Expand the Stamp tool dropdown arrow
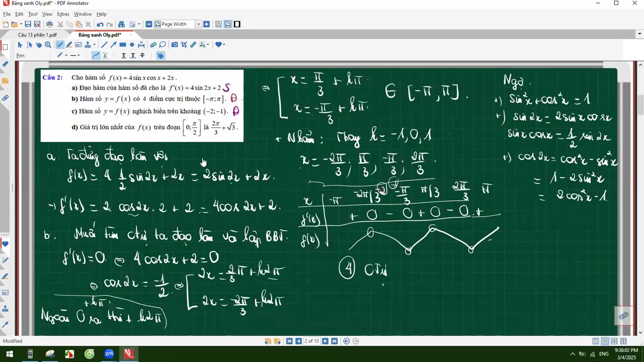The height and width of the screenshot is (362, 644). pyautogui.click(x=95, y=45)
